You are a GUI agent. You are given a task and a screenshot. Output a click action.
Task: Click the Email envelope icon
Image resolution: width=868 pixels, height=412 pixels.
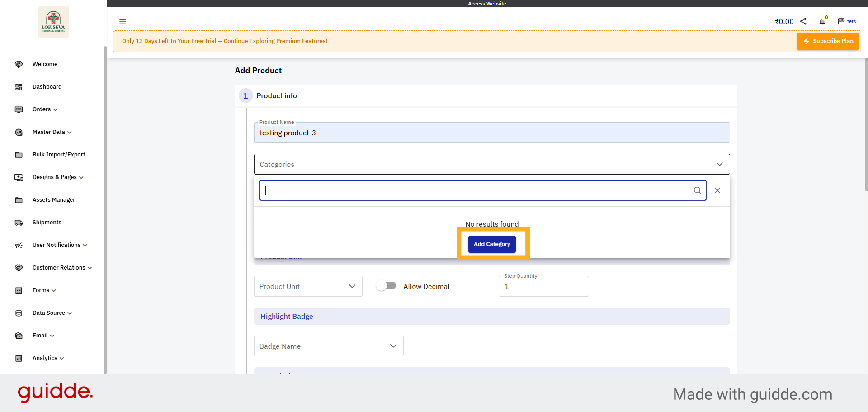(x=19, y=335)
